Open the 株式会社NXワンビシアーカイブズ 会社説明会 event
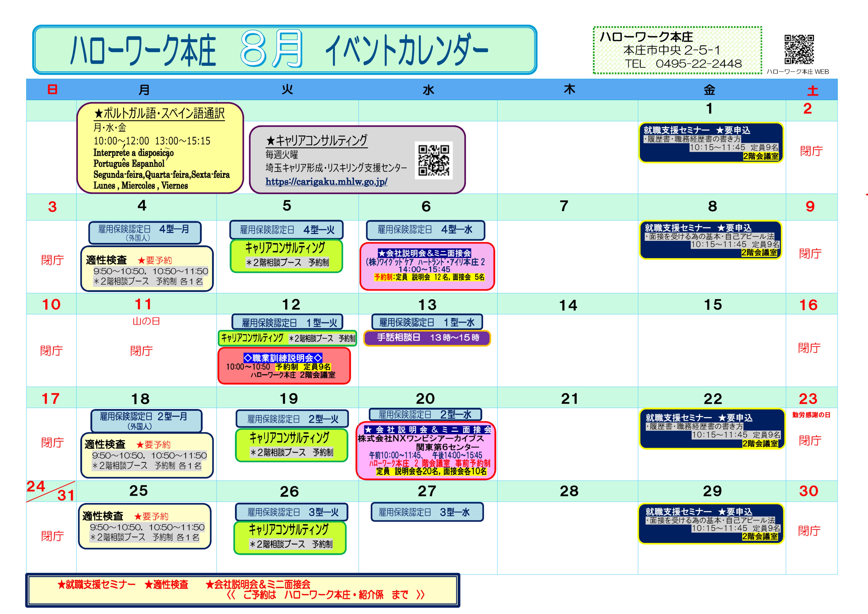The width and height of the screenshot is (868, 614). tap(426, 451)
